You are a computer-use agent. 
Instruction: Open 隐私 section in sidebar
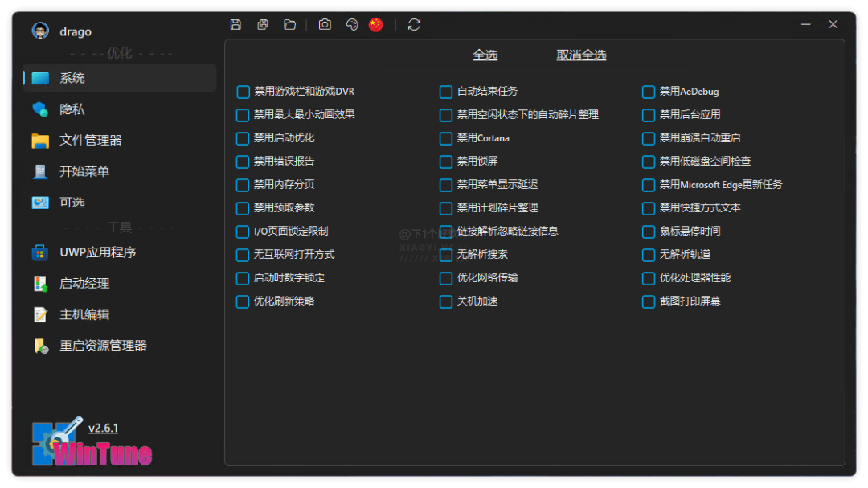(120, 109)
